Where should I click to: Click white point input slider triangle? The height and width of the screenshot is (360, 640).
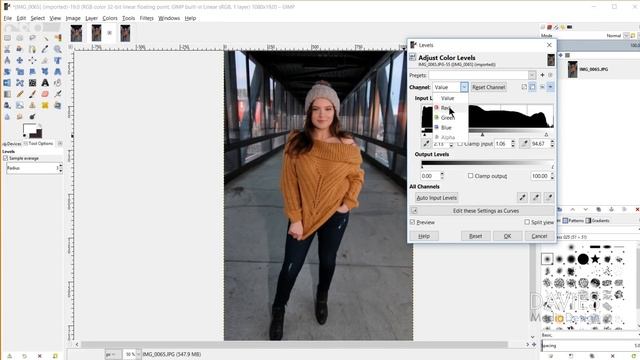[x=547, y=134]
